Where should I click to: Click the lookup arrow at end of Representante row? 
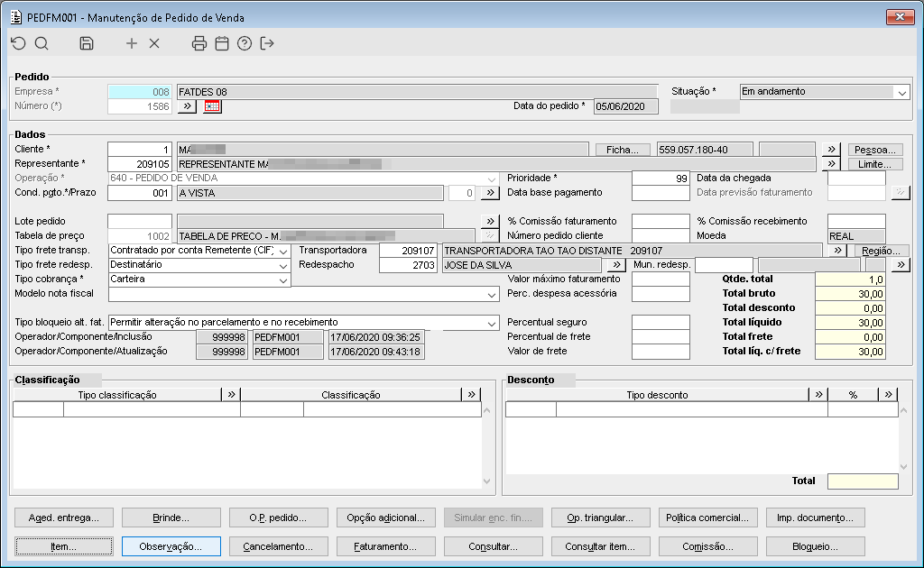coord(831,163)
